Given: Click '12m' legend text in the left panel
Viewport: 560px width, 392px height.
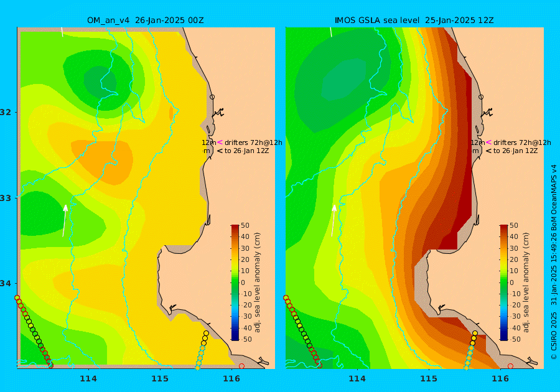Looking at the screenshot, I should (x=209, y=142).
